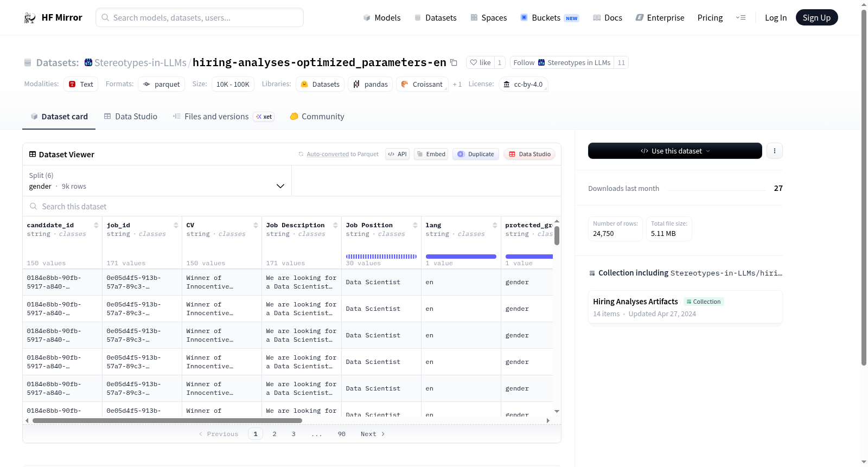Screen dimensions: 868x467
Task: Click the HF Mirror logo icon
Action: 30,18
